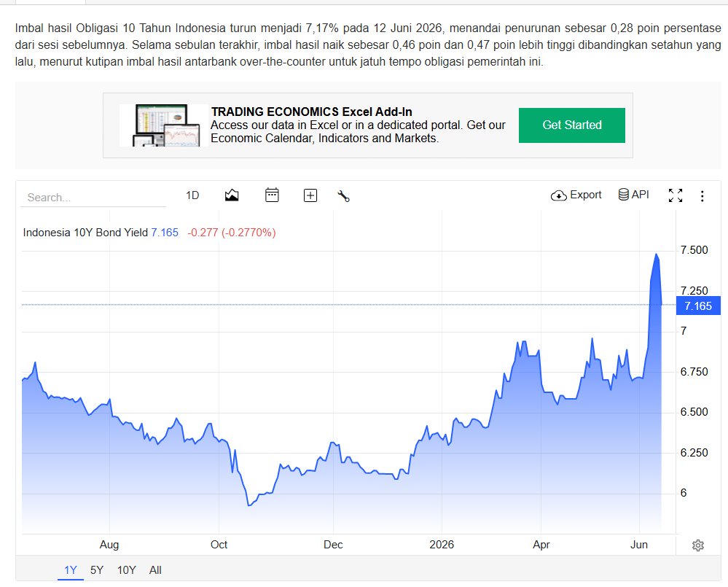Open the API database button
The image size is (728, 587).
pyautogui.click(x=634, y=195)
